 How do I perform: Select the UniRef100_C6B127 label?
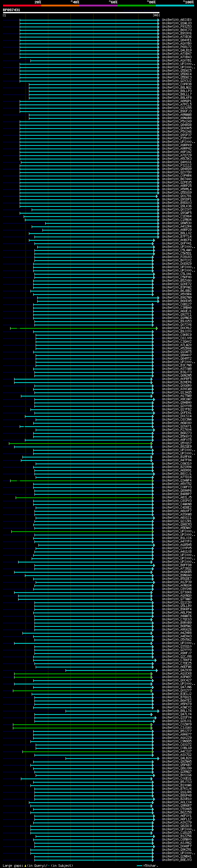[x=176, y=304]
